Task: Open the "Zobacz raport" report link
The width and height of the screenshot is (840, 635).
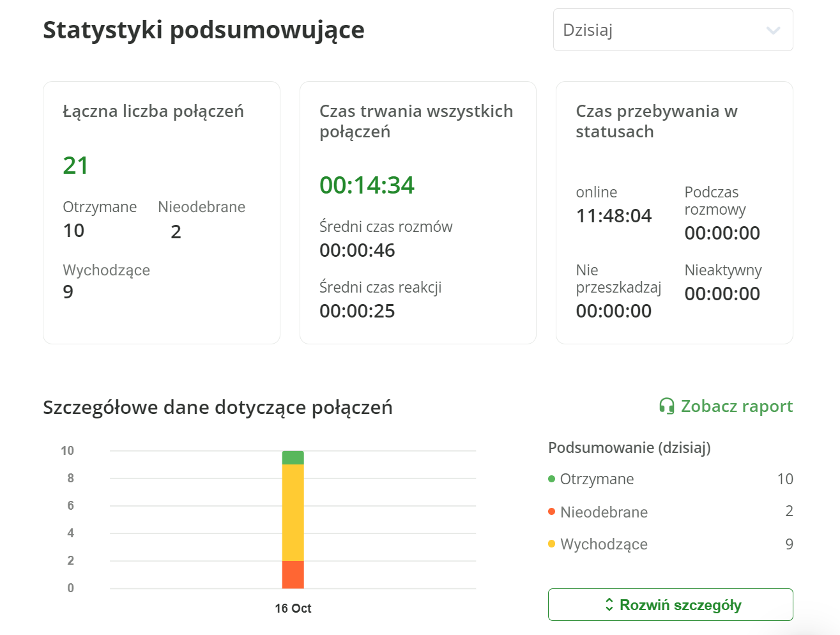Action: click(737, 406)
